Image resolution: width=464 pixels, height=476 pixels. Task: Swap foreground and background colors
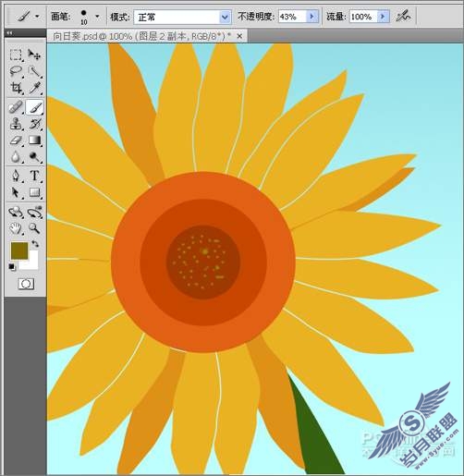click(35, 244)
